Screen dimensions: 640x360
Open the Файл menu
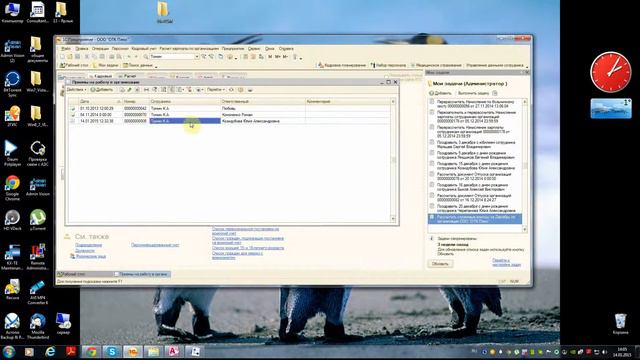(66, 49)
